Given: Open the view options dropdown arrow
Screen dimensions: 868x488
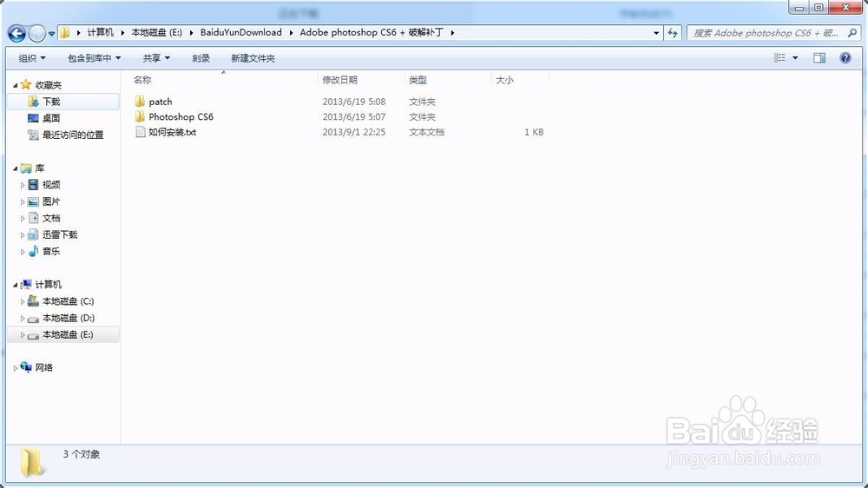Looking at the screenshot, I should 795,57.
